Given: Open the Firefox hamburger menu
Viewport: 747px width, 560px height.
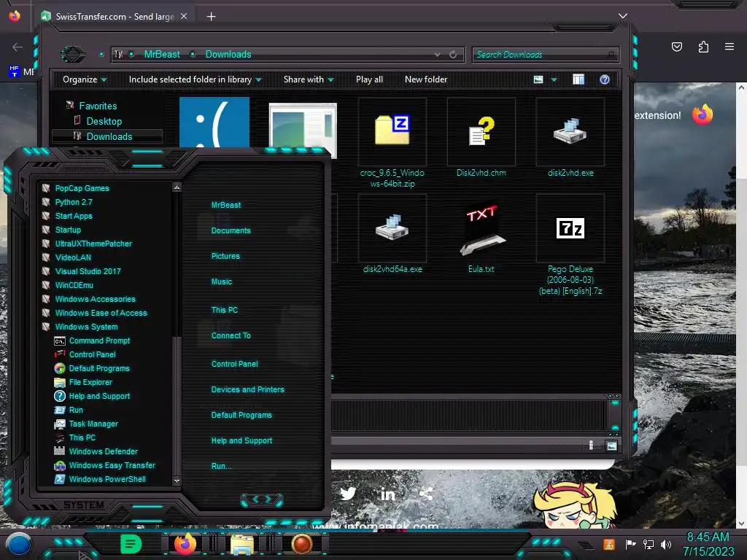Looking at the screenshot, I should click(x=729, y=47).
